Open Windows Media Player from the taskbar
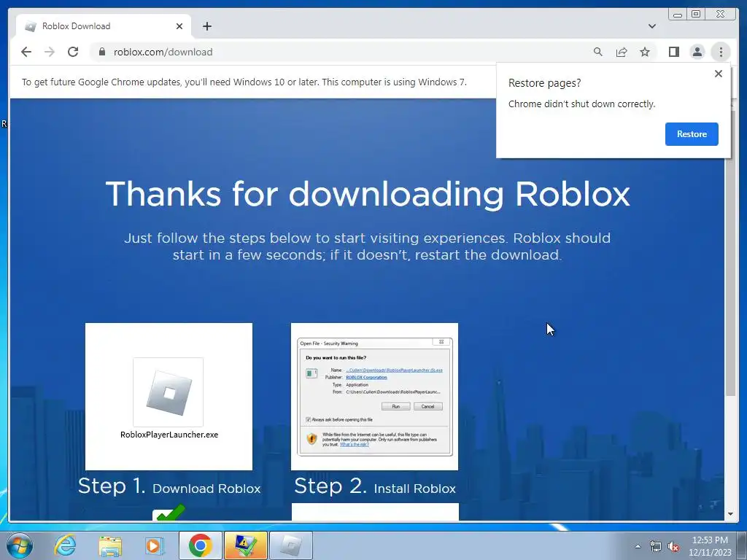The width and height of the screenshot is (747, 560). point(154,545)
